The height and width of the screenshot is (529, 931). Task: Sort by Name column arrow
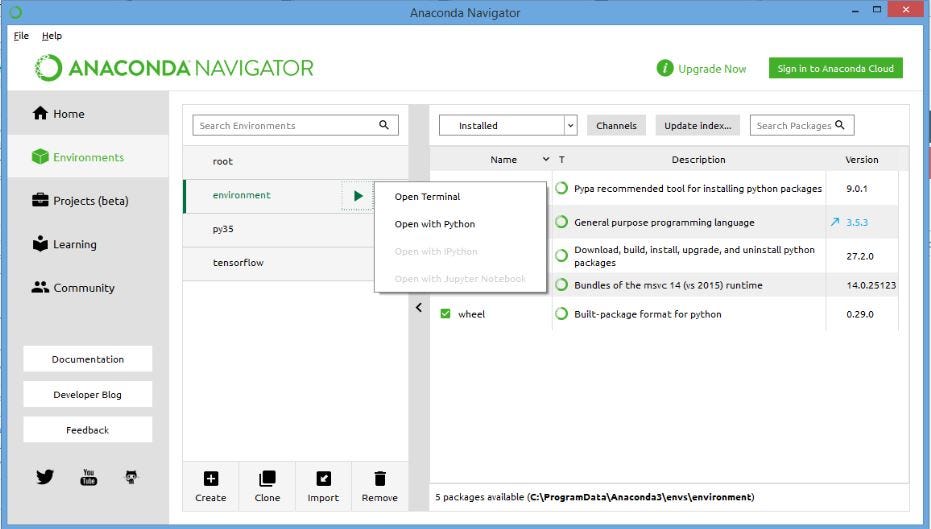[x=546, y=159]
